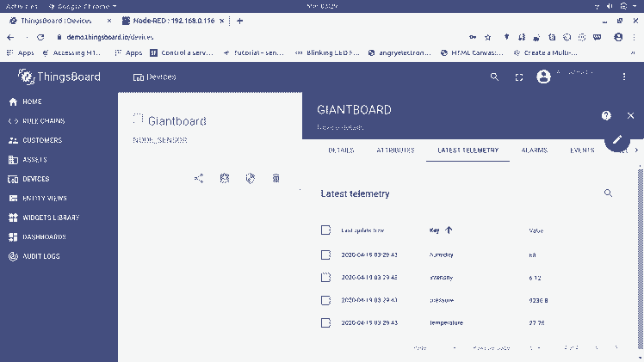Open Audit Logs in the sidebar
The height and width of the screenshot is (362, 644).
(x=34, y=256)
